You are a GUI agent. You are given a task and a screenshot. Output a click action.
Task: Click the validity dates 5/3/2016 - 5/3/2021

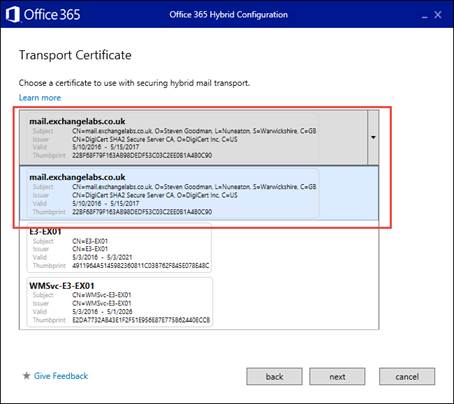102,257
